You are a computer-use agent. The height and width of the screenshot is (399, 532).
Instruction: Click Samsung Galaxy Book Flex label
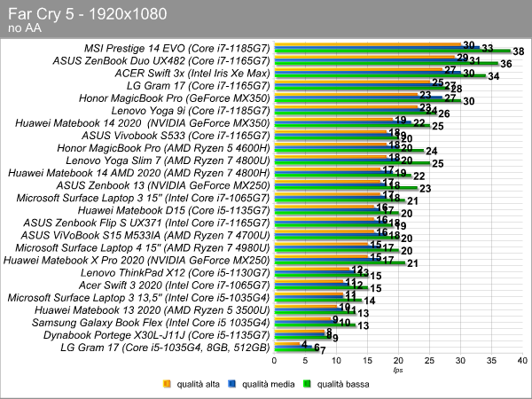click(151, 323)
